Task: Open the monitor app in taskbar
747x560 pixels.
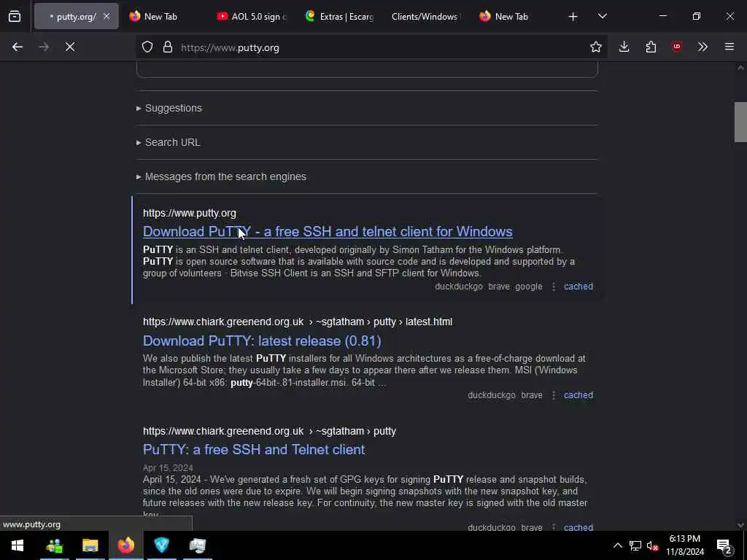Action: pos(197,545)
